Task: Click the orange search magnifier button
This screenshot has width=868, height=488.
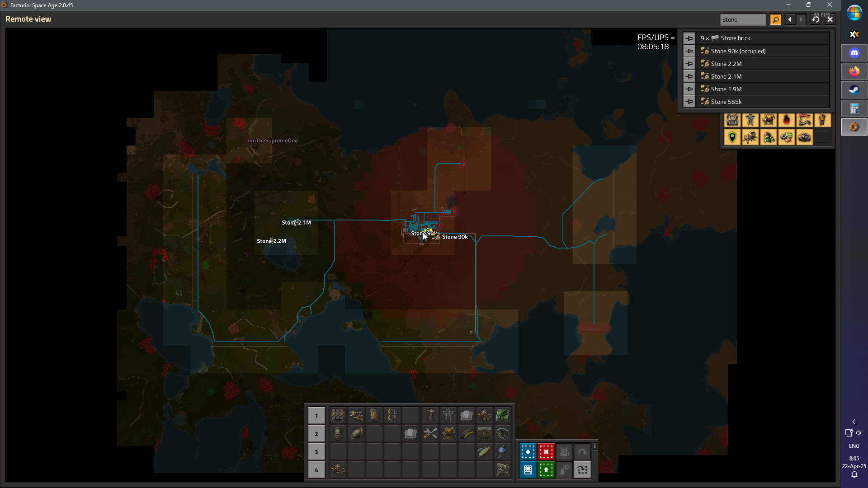Action: pos(776,19)
